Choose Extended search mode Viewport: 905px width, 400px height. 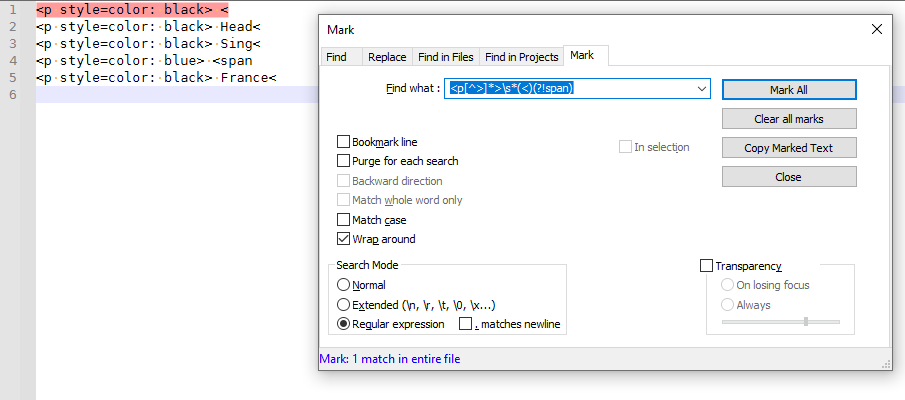tap(344, 304)
